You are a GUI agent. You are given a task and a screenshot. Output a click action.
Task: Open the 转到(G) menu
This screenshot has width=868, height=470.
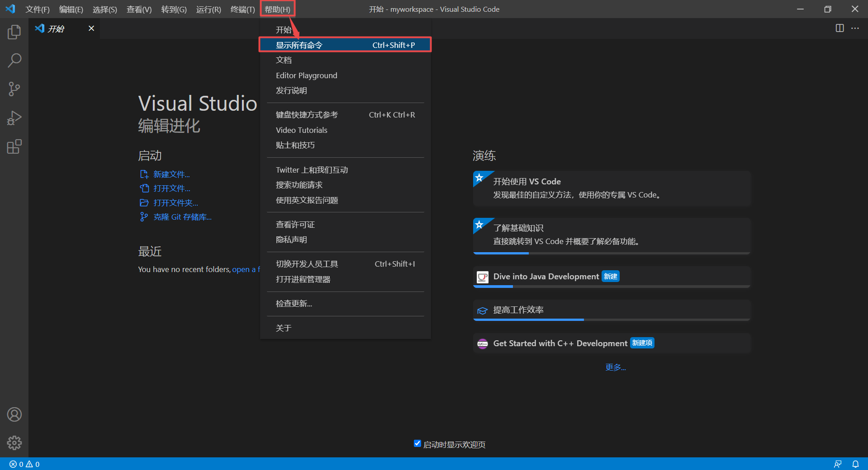point(174,9)
